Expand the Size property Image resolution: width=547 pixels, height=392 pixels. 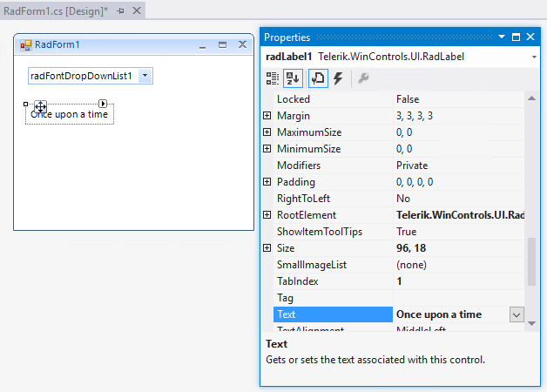pos(267,248)
